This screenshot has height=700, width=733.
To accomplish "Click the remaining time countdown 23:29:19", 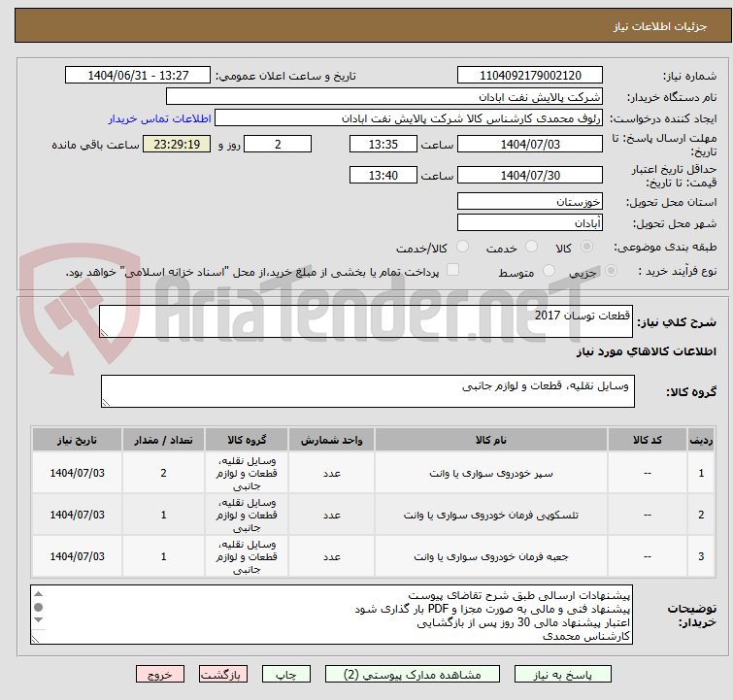I will [x=177, y=144].
